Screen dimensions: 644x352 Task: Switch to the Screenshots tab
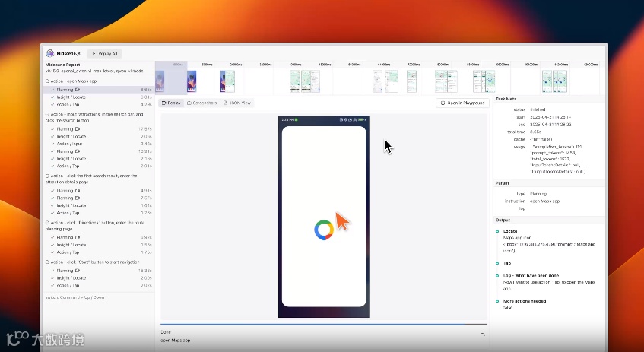[x=201, y=103]
